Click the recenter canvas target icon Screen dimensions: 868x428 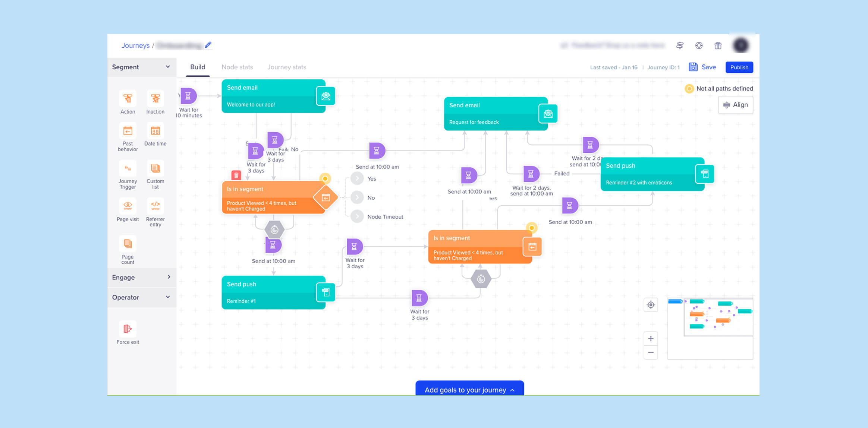(651, 305)
